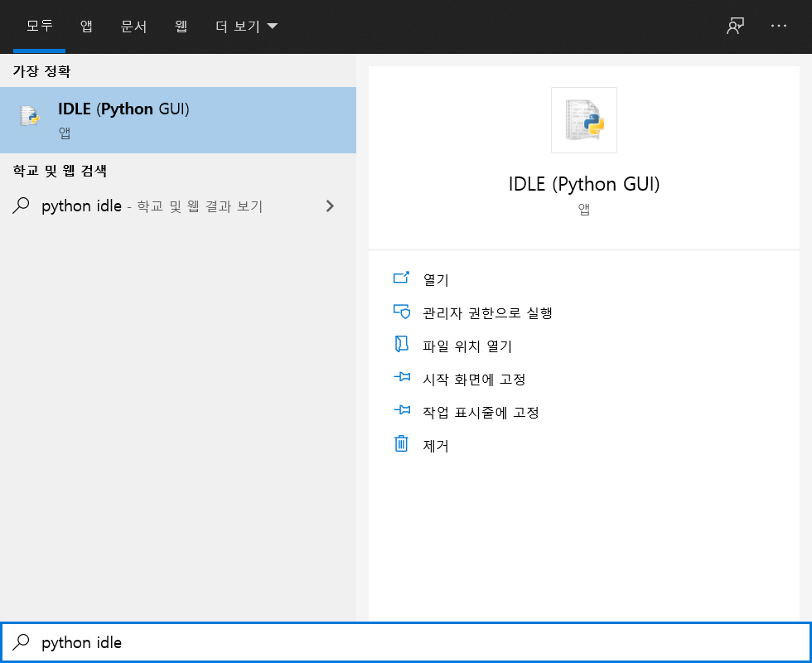Select the 웹 tab
Image resolution: width=812 pixels, height=663 pixels.
[181, 26]
